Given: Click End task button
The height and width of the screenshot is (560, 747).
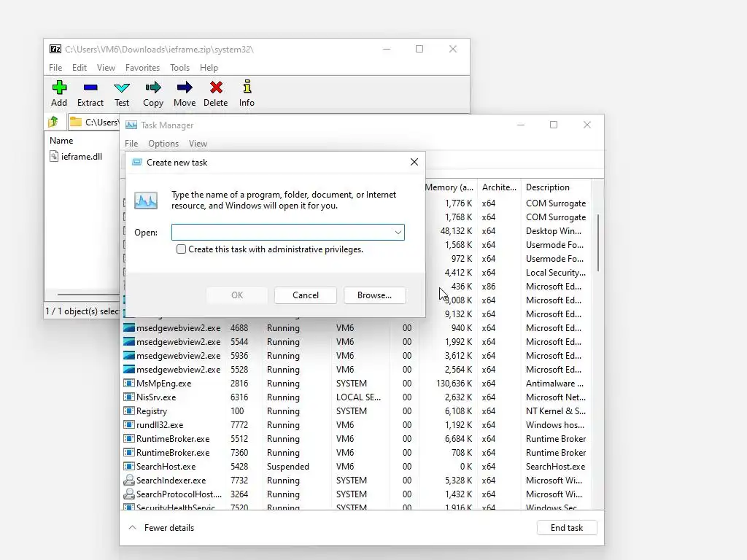Looking at the screenshot, I should tap(566, 528).
